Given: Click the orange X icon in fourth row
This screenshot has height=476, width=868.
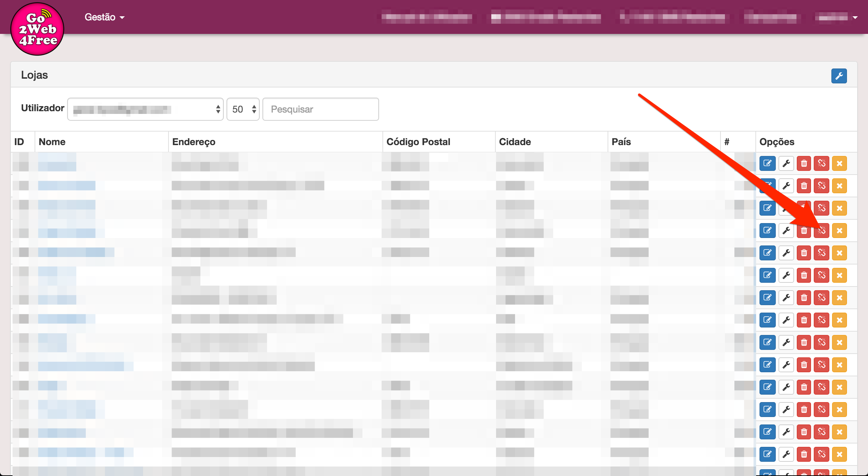Looking at the screenshot, I should [840, 231].
